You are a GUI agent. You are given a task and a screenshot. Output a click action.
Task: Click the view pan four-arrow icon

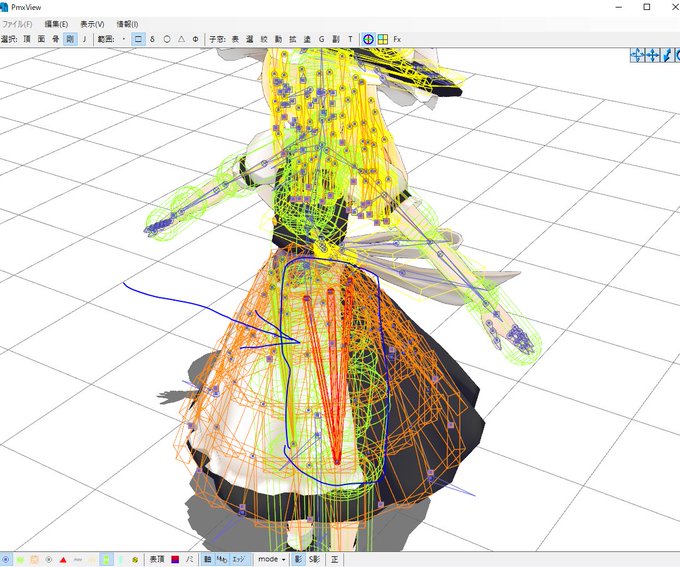(653, 55)
